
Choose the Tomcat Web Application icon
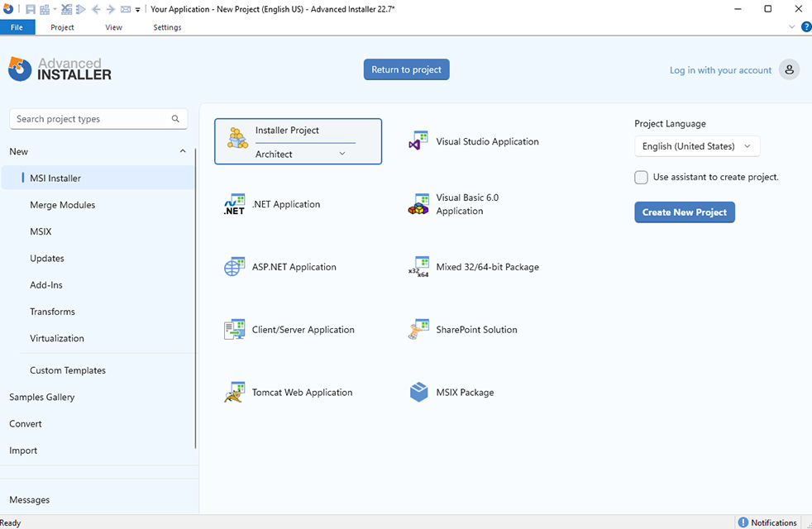coord(235,393)
